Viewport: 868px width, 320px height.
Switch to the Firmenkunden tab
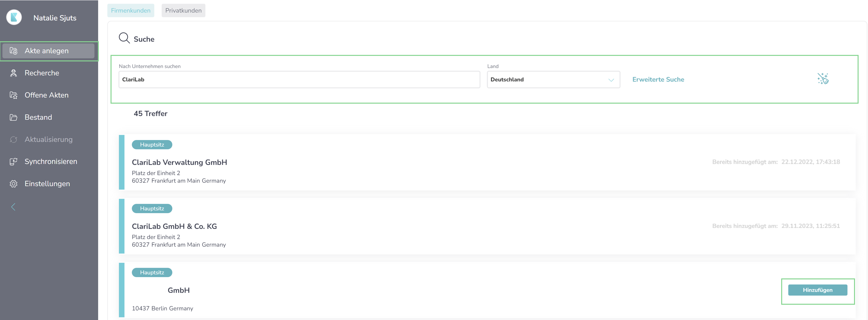pyautogui.click(x=131, y=10)
